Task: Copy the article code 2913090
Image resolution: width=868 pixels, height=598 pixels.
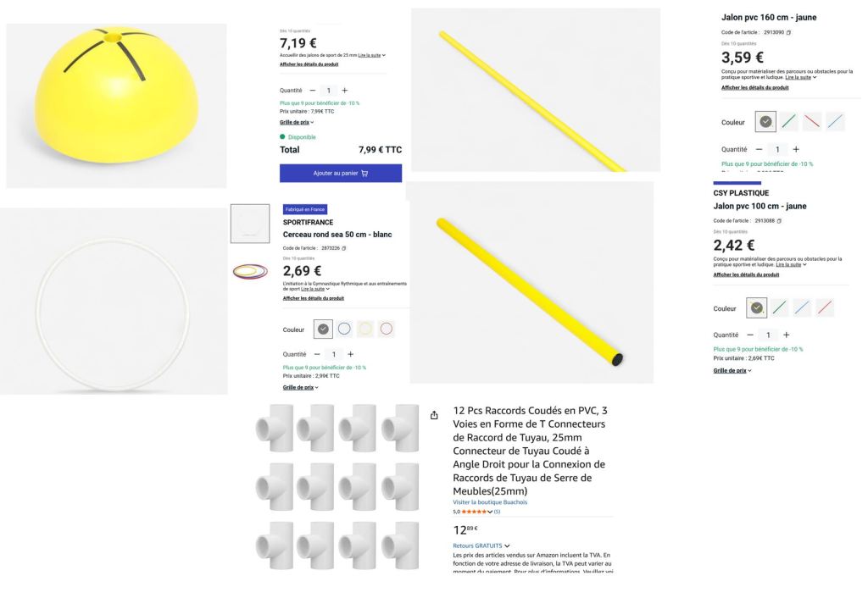Action: (789, 33)
